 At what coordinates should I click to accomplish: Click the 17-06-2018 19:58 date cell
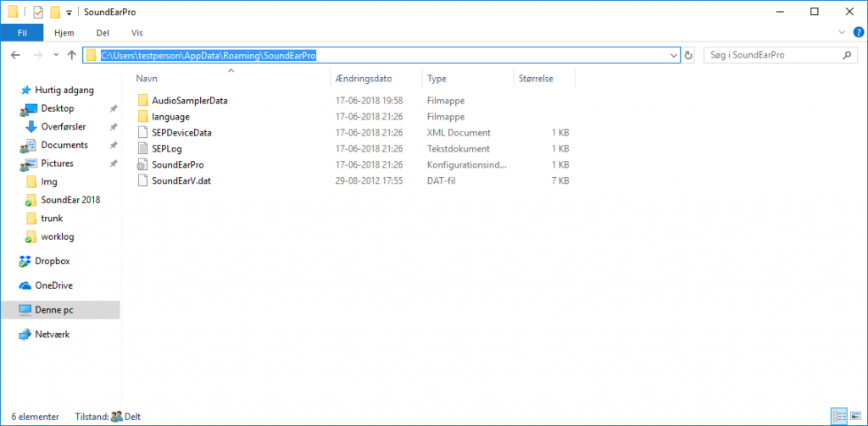click(x=369, y=101)
